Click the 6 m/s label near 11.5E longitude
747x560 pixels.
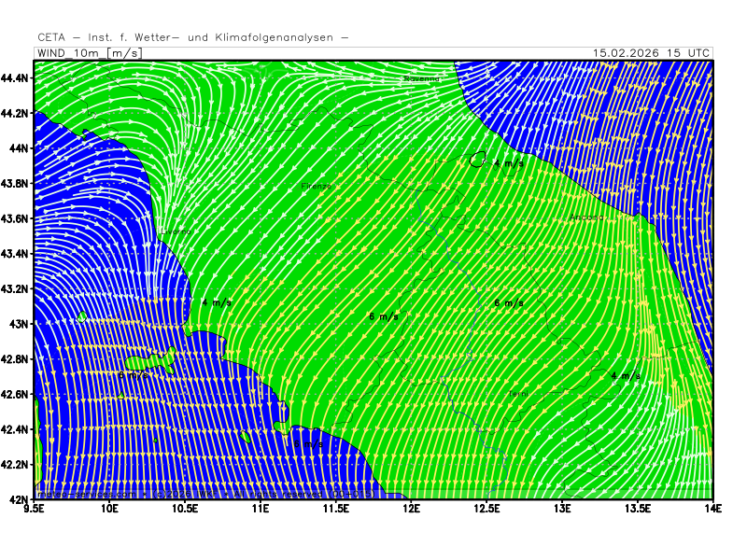(x=384, y=316)
